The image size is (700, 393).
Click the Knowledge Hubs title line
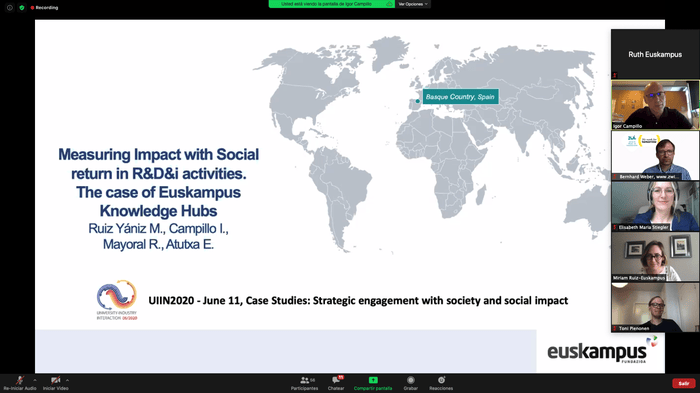(x=158, y=211)
